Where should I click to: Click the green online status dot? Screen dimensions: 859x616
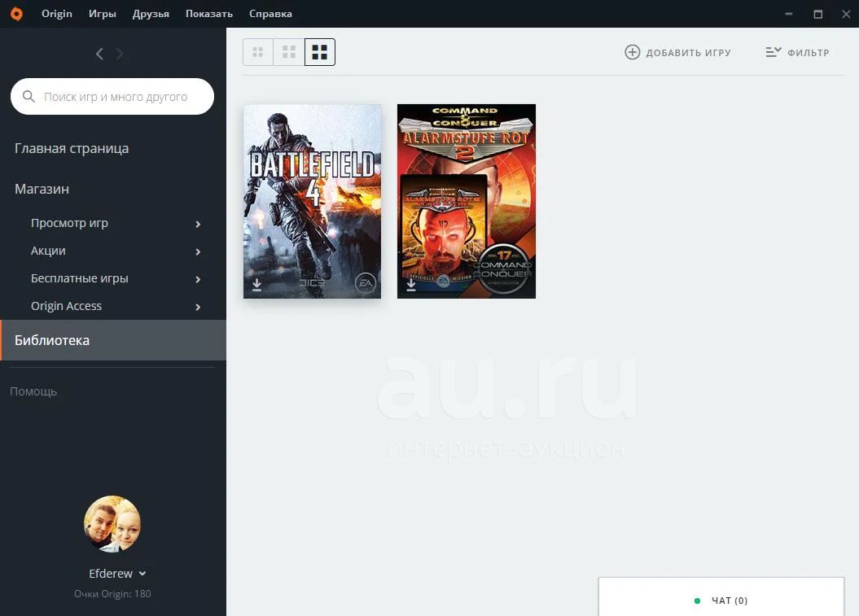(x=697, y=601)
